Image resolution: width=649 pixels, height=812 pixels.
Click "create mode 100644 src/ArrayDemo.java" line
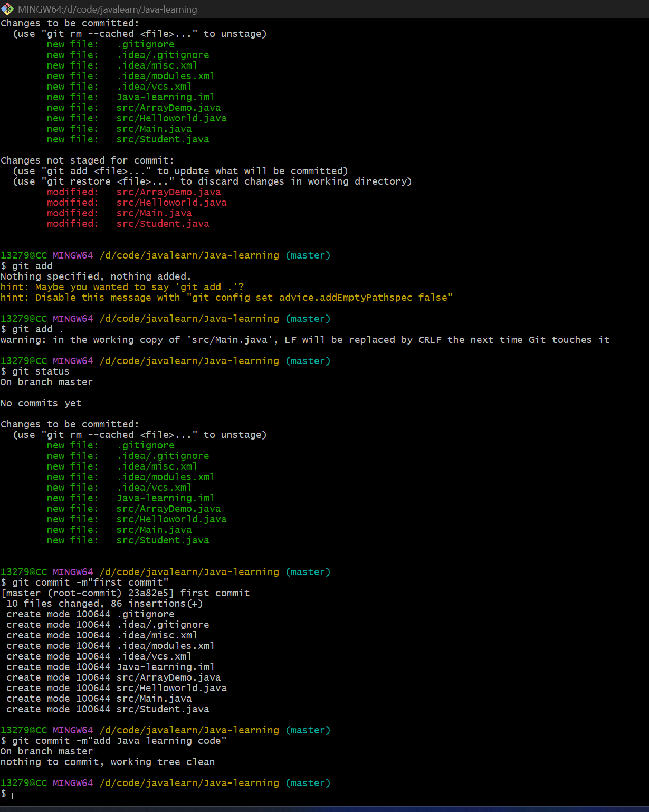pos(113,677)
